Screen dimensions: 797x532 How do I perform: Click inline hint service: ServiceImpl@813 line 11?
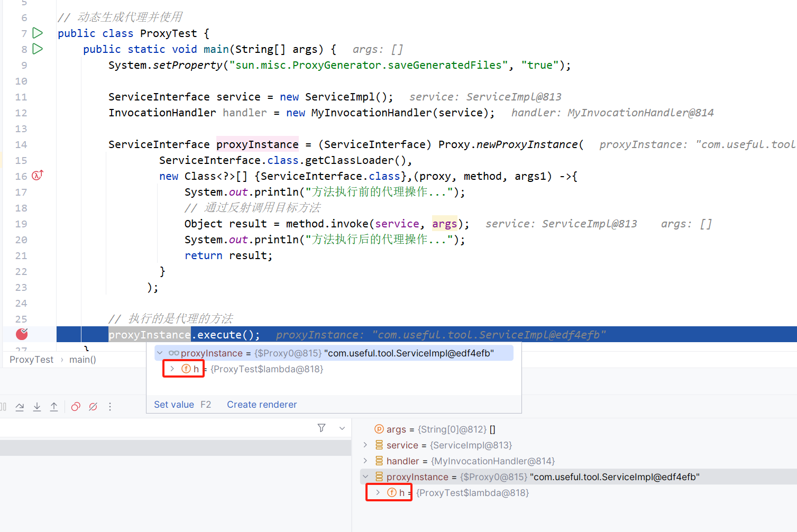coord(485,97)
